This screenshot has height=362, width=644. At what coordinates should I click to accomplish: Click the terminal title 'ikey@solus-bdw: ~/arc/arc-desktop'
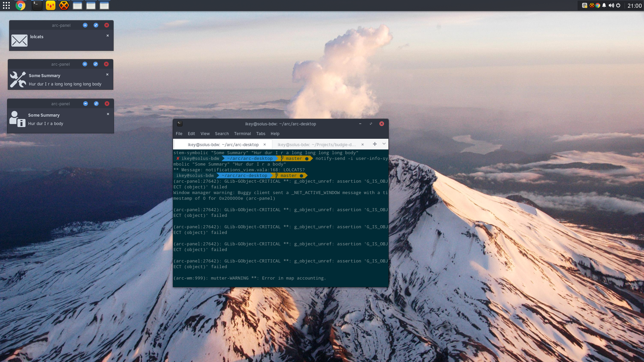pyautogui.click(x=280, y=124)
